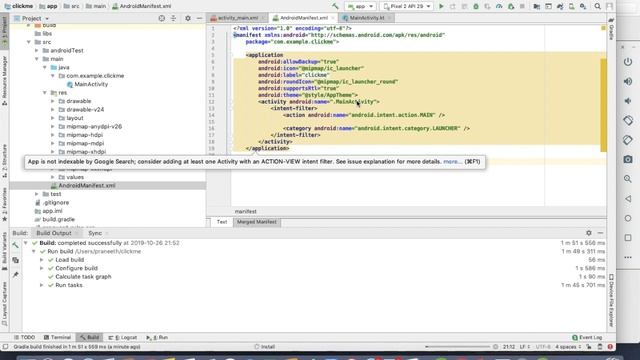Expand the Load build node
640x360 pixels.
[42, 260]
